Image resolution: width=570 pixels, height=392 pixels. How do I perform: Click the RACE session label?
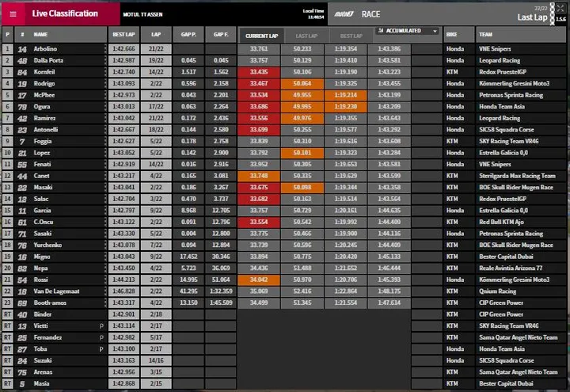pyautogui.click(x=370, y=14)
